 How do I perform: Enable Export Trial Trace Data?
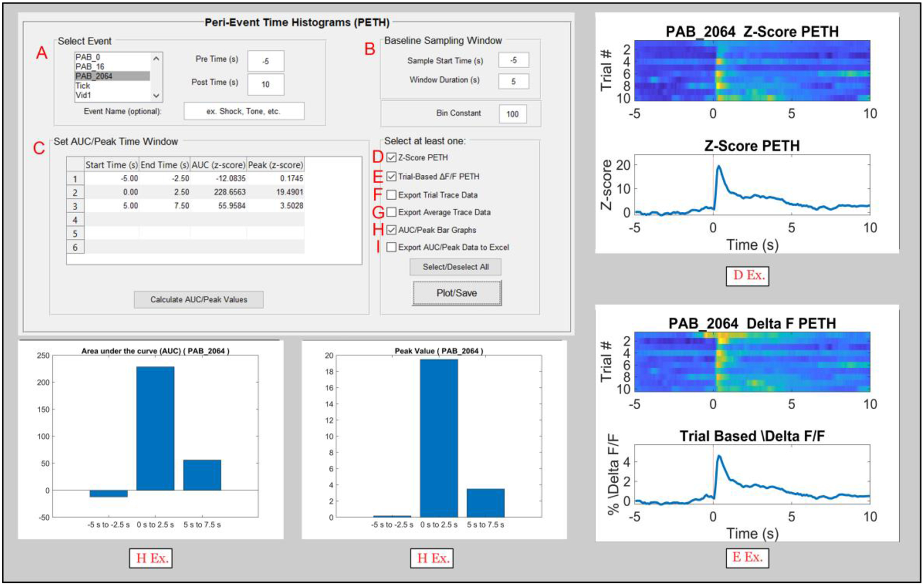pos(391,195)
